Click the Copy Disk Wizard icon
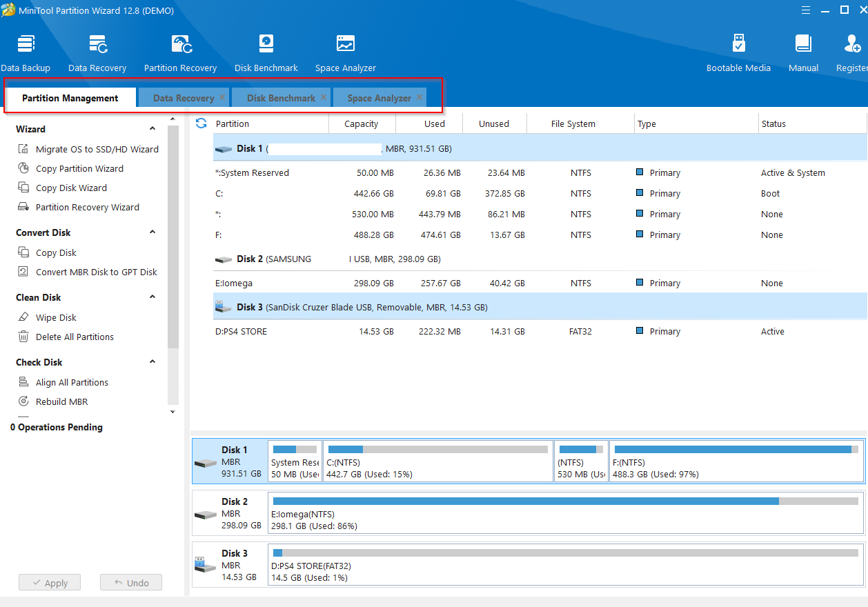The height and width of the screenshot is (607, 868). [23, 188]
